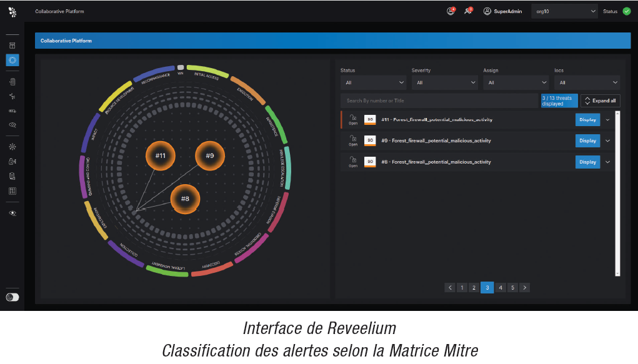The image size is (638, 364).
Task: Open the Status filter dropdown
Action: tap(373, 82)
